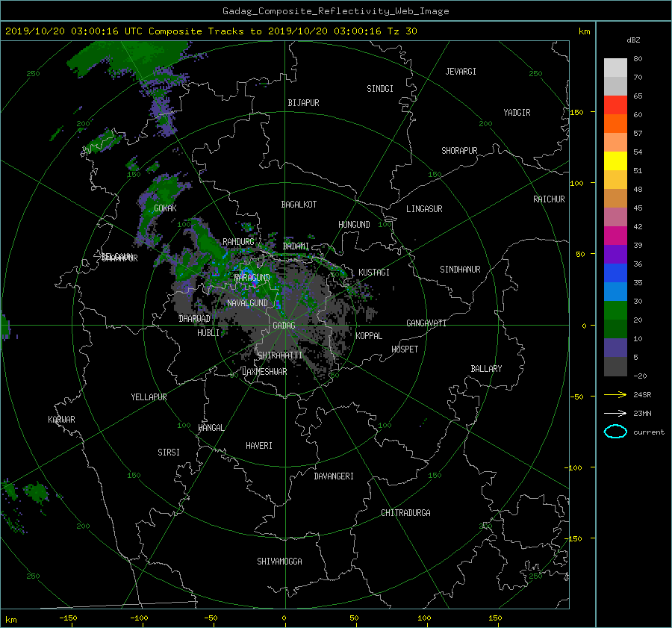Image resolution: width=672 pixels, height=628 pixels.
Task: Select the red 60 dBZ color swatch
Action: click(x=615, y=105)
